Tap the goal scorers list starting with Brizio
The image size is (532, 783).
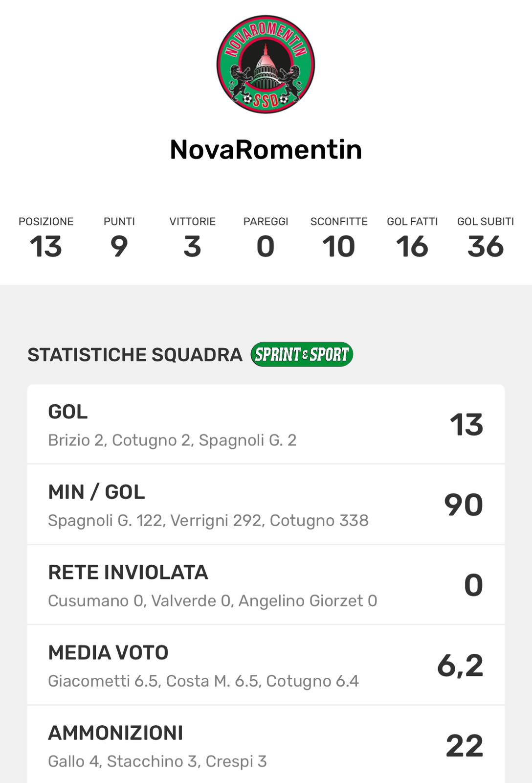(172, 440)
